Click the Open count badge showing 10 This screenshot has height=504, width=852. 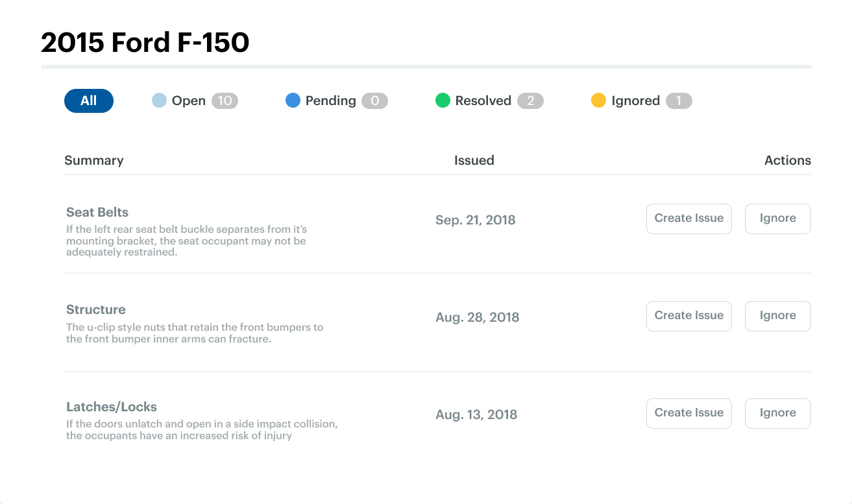pyautogui.click(x=225, y=101)
